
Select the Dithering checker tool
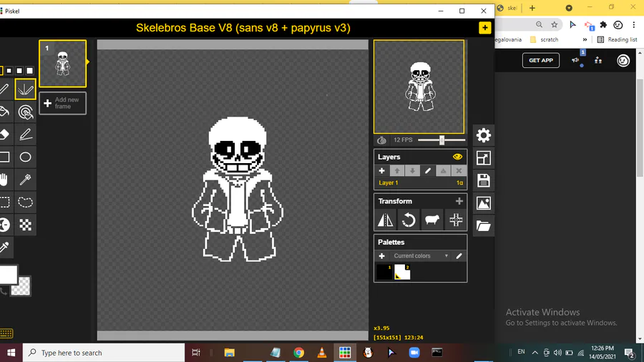coord(25,225)
